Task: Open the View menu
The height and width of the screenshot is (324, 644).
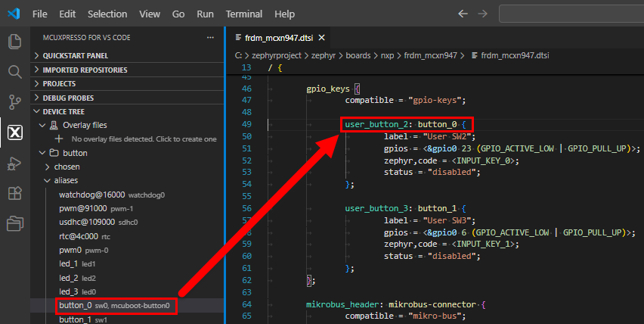Action: 150,14
